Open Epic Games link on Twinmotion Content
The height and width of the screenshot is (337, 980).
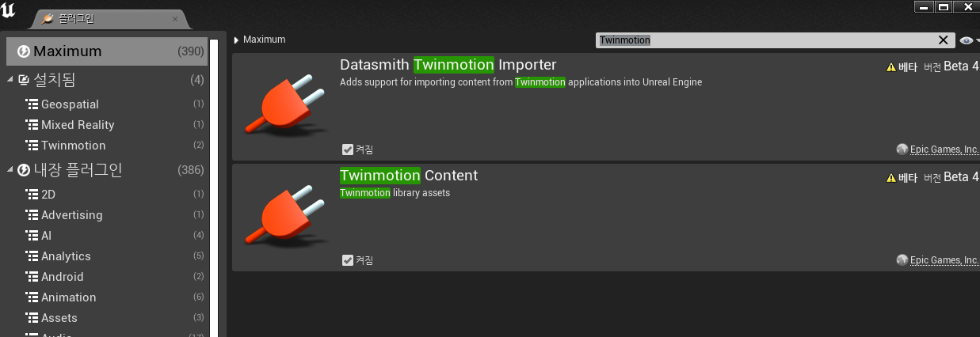(944, 260)
